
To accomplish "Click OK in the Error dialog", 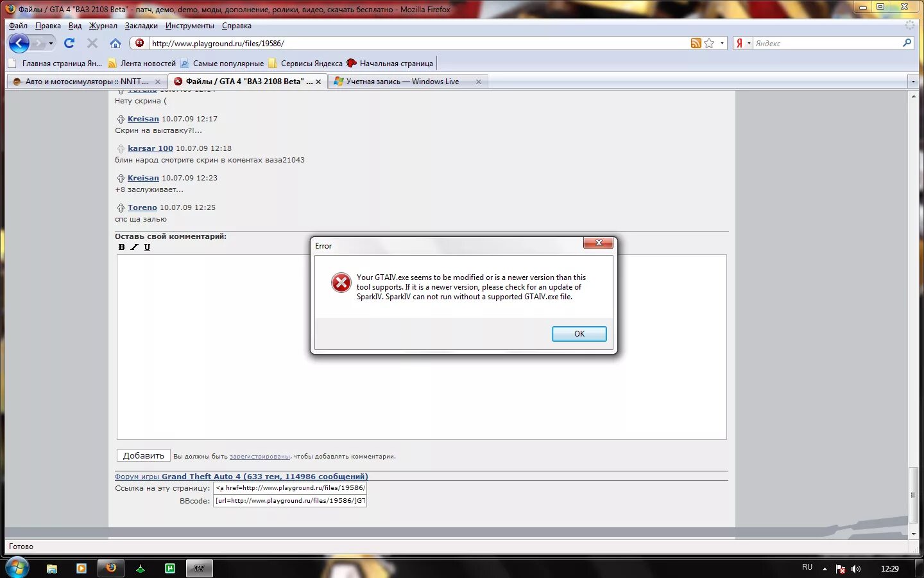I will pyautogui.click(x=579, y=334).
